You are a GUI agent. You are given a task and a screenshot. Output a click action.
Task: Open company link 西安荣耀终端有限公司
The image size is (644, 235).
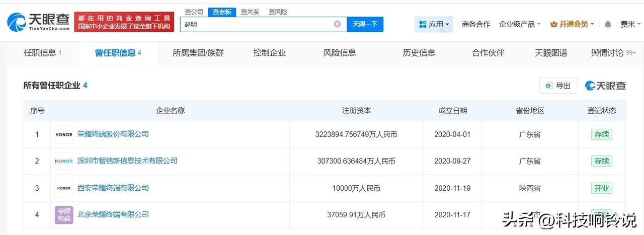point(113,188)
